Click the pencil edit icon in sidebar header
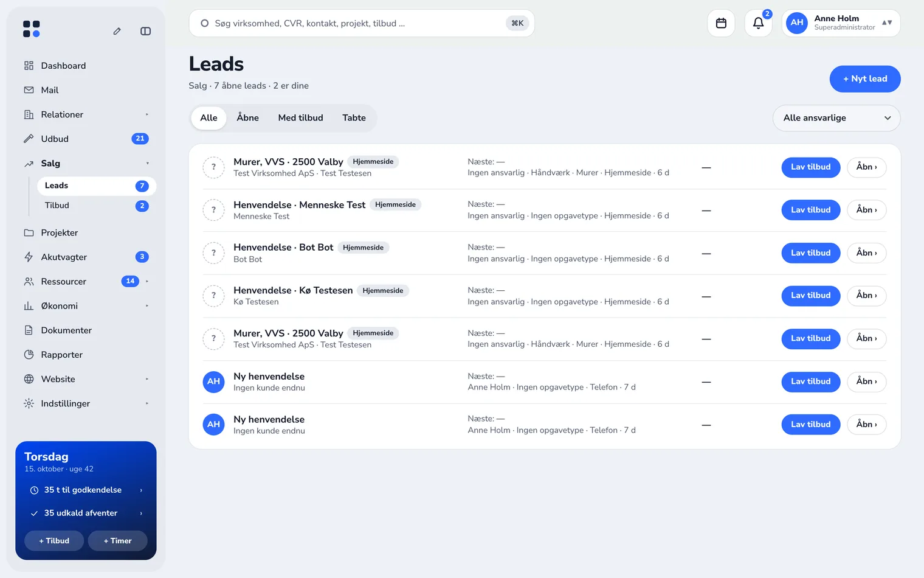 (x=117, y=31)
